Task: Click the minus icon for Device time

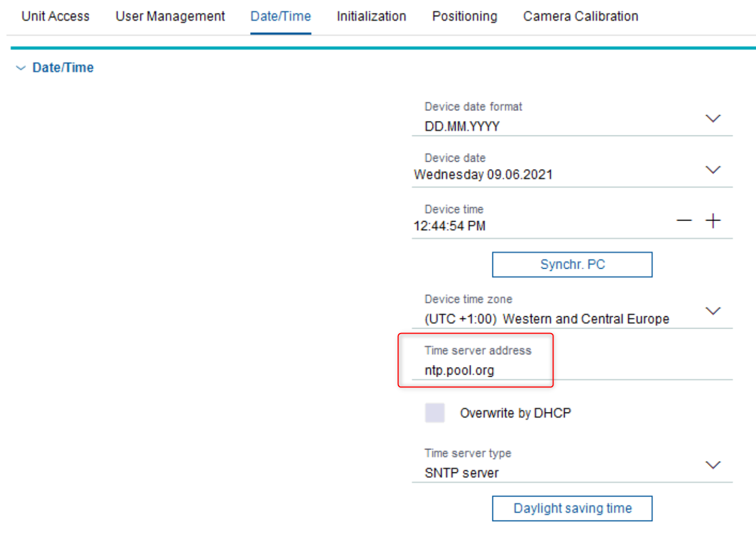Action: click(x=684, y=221)
